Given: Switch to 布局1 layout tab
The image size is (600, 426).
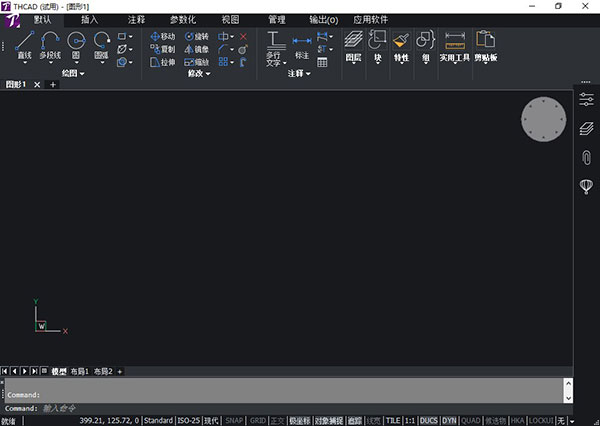Looking at the screenshot, I should (x=79, y=371).
